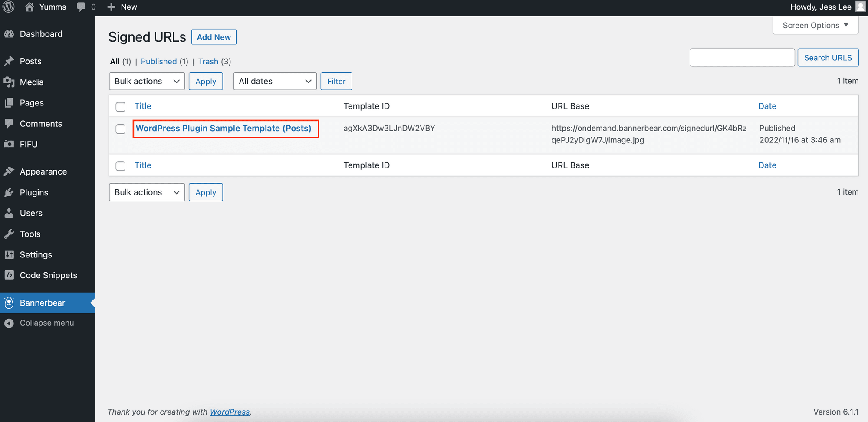Image resolution: width=868 pixels, height=422 pixels.
Task: Open the WordPress Plugin Sample Template (Posts) link
Action: pyautogui.click(x=224, y=128)
